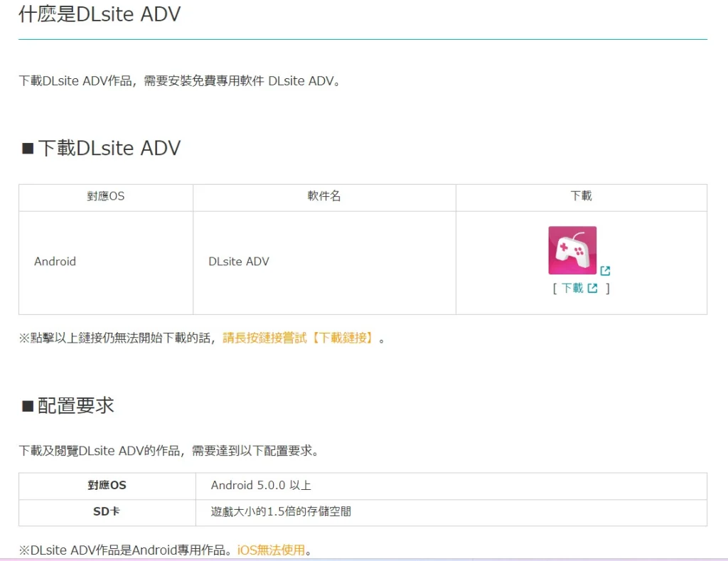This screenshot has width=728, height=561.
Task: Click the 軟件名 column header
Action: [324, 196]
